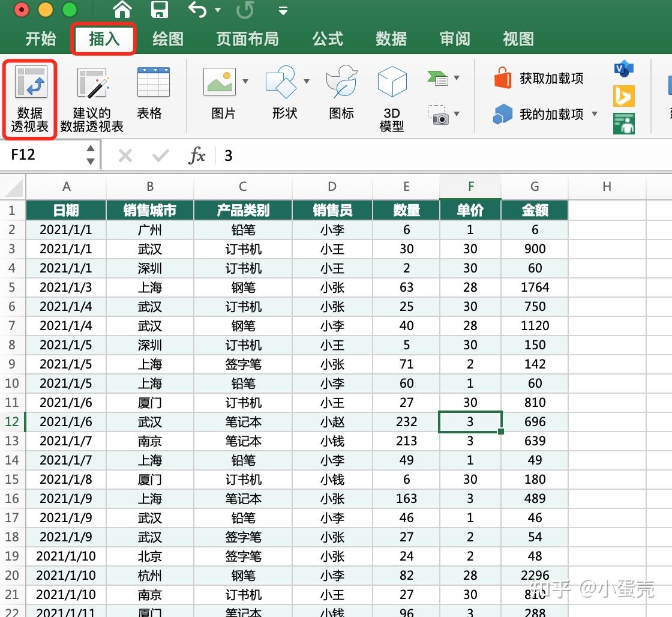Select the 杭州 city cell

[150, 576]
